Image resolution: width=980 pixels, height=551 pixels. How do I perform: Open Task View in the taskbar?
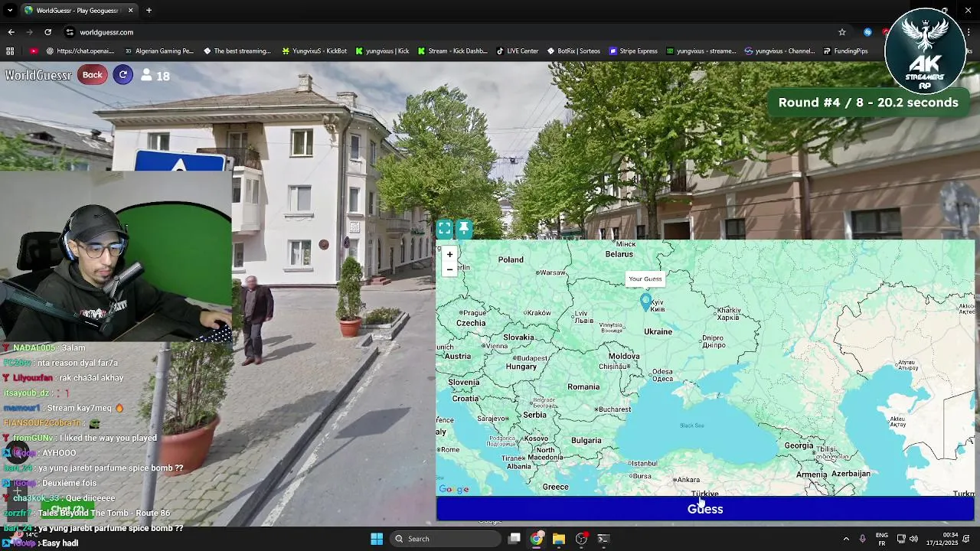tap(514, 539)
